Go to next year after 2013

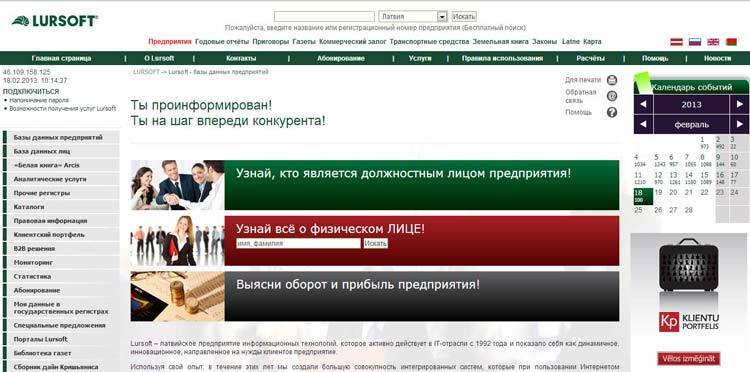739,104
